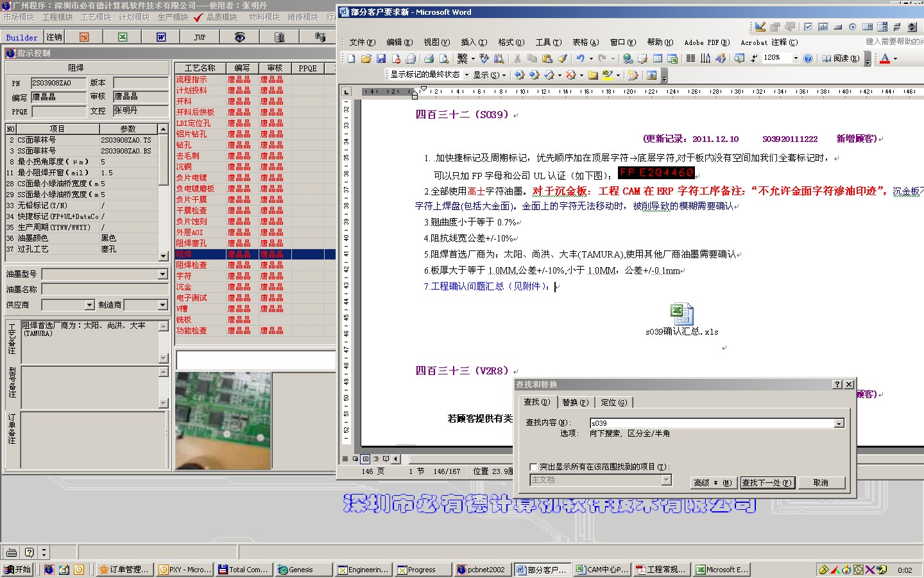Select the Check Box control in Control Toolbox
The width and height of the screenshot is (924, 578).
click(x=809, y=27)
